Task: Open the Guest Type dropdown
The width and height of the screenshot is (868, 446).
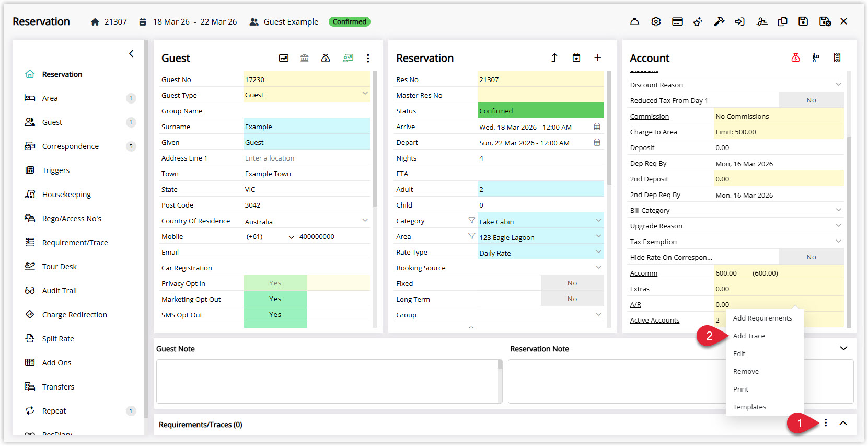Action: 307,95
